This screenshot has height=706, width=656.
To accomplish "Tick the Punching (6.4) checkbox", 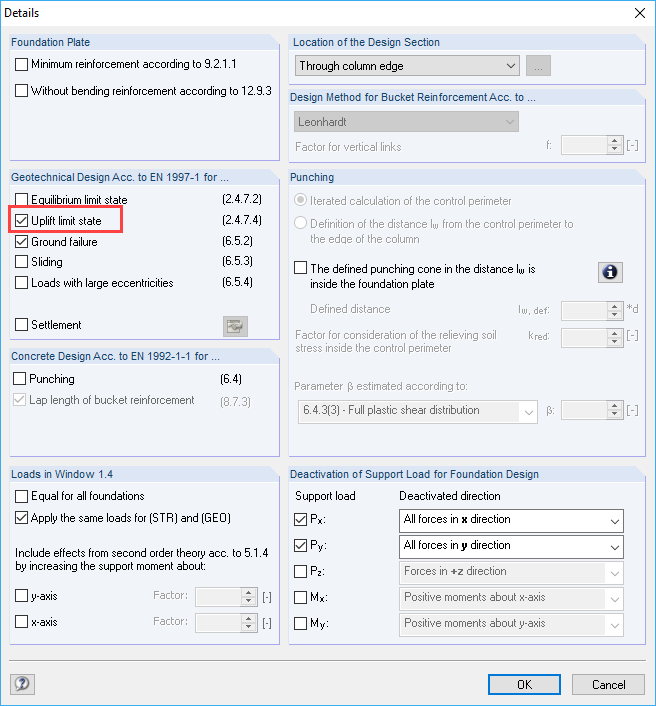I will (19, 379).
